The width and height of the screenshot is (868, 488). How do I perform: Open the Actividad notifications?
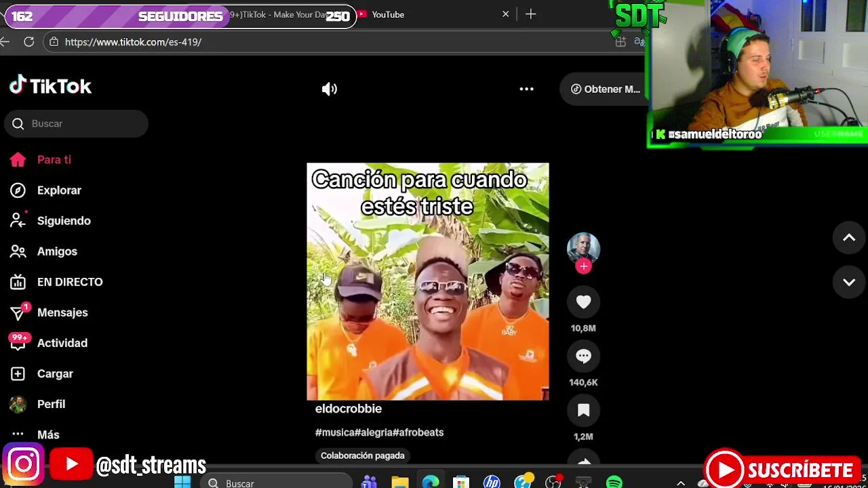(62, 343)
